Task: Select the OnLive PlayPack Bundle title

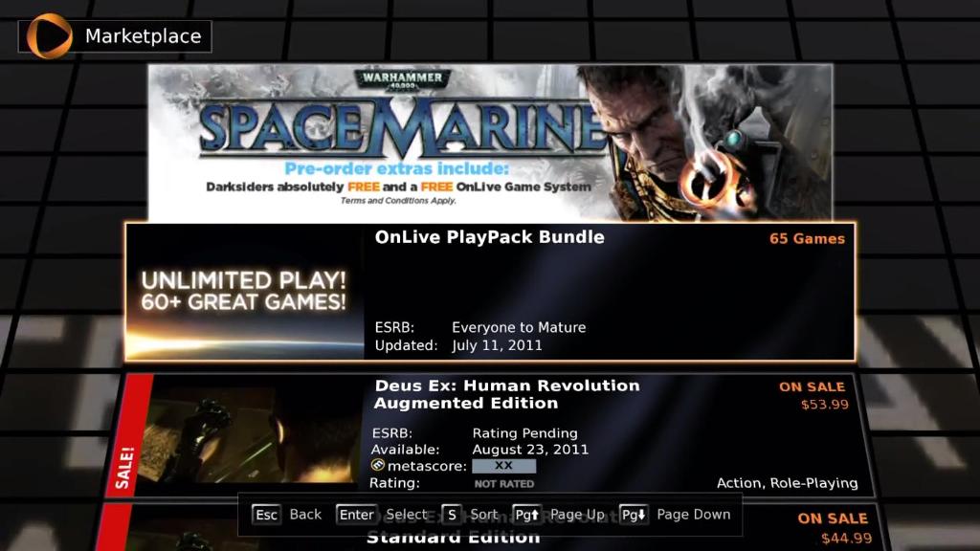Action: pyautogui.click(x=489, y=237)
